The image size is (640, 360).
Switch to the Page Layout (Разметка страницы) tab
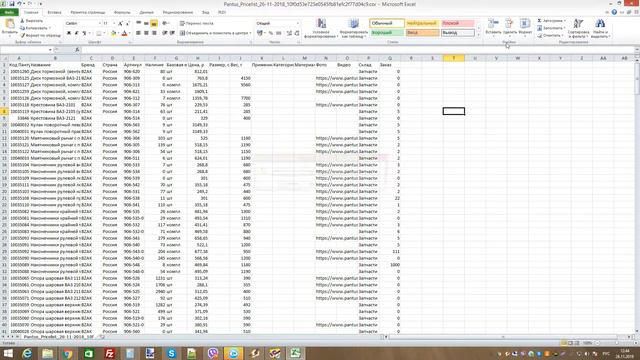(88, 13)
